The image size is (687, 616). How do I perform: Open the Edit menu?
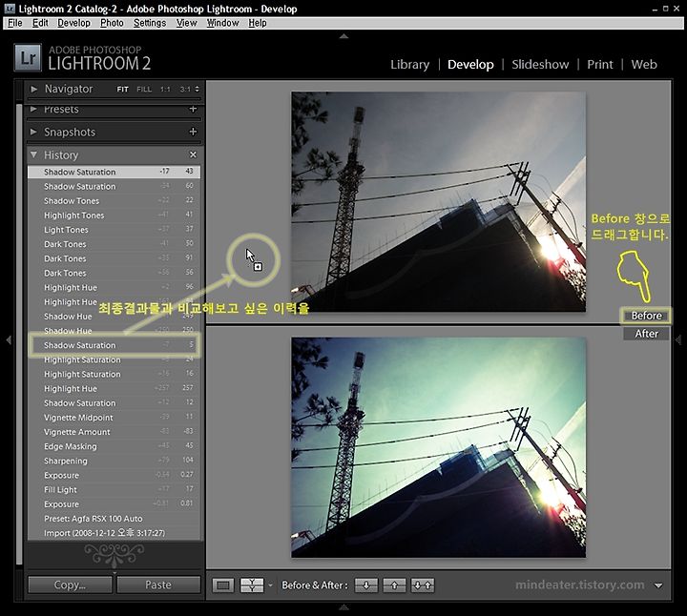pyautogui.click(x=40, y=23)
